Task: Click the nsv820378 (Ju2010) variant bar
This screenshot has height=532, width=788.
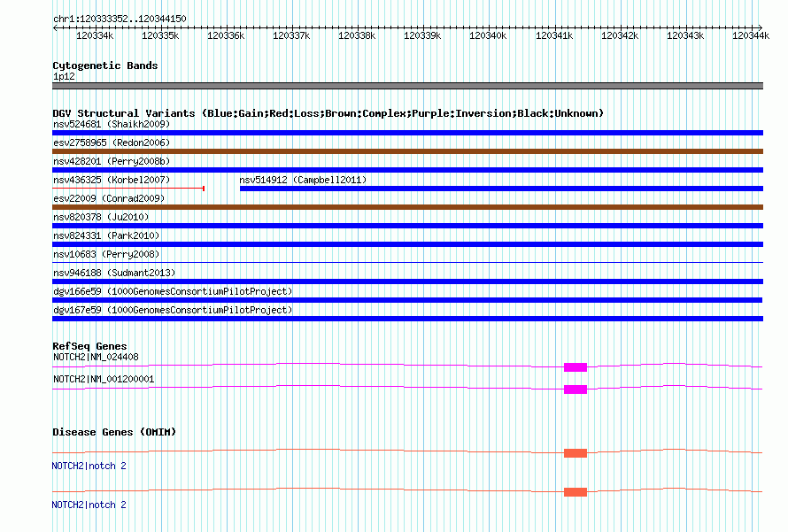Action: (407, 226)
